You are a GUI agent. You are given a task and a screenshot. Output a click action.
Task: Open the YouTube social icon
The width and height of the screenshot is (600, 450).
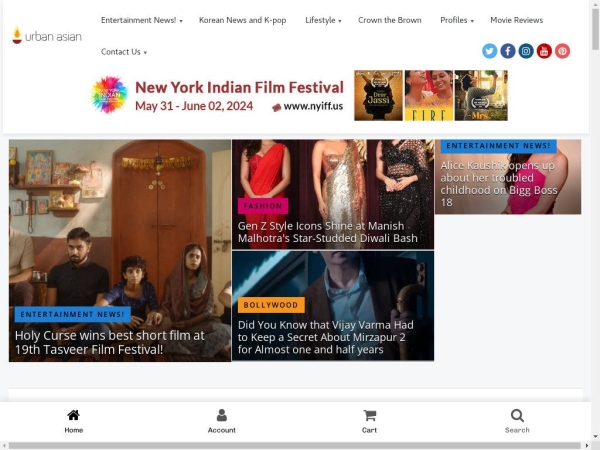tap(544, 51)
